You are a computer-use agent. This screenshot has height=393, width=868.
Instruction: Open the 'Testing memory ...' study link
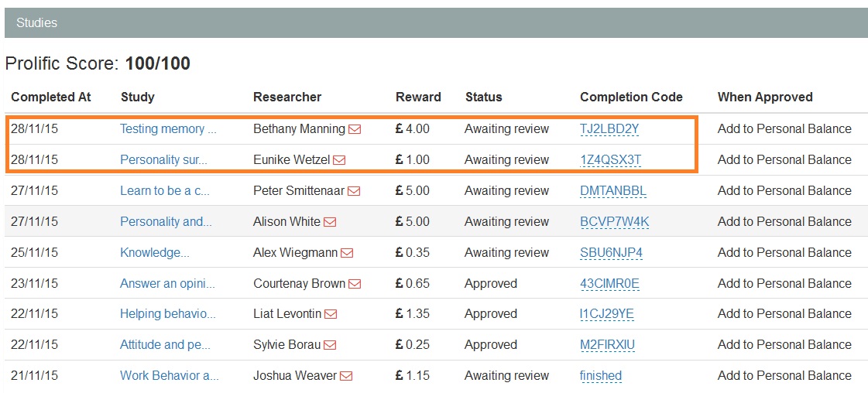(168, 129)
